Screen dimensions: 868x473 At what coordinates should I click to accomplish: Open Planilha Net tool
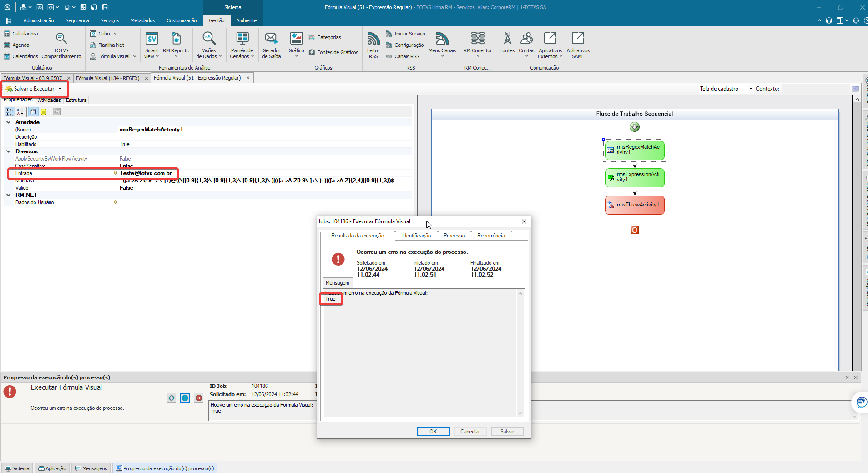tap(107, 45)
